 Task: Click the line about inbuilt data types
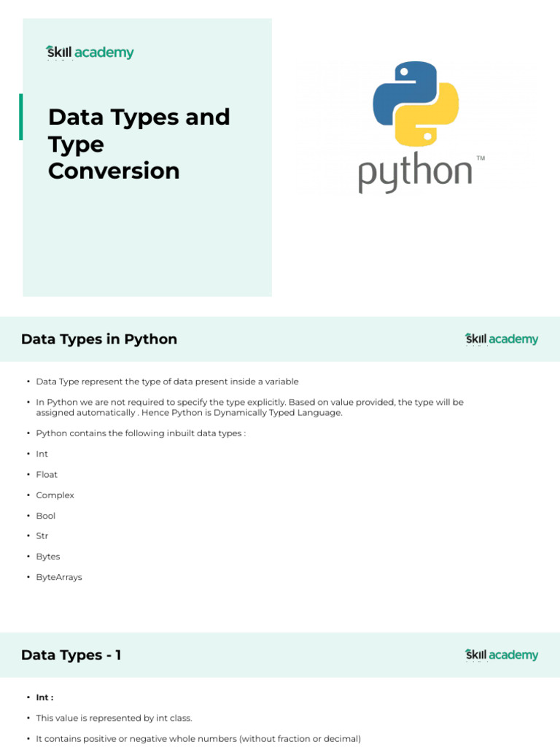click(141, 433)
